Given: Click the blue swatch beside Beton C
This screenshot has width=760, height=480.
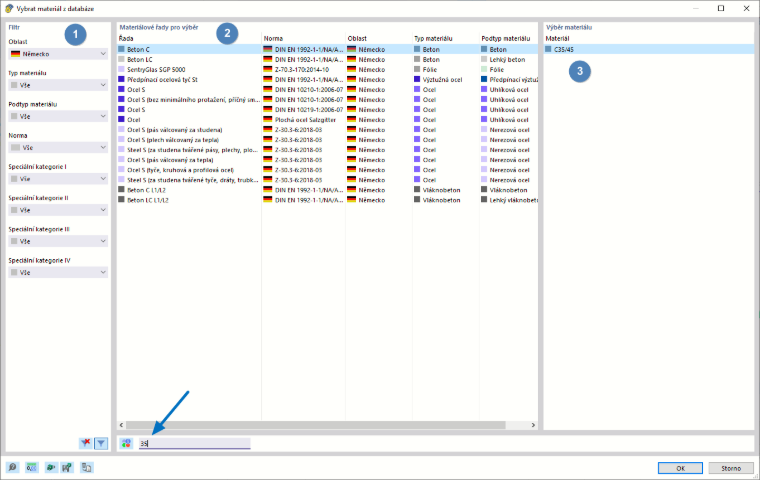Looking at the screenshot, I should coord(122,49).
